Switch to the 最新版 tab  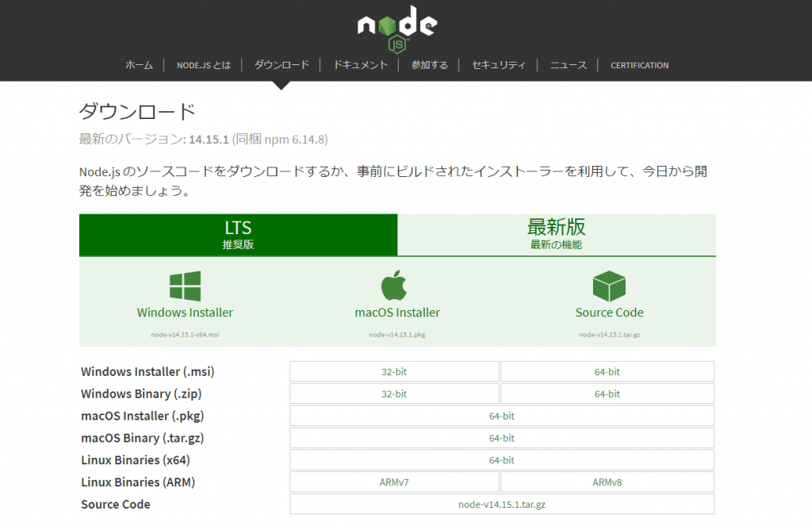point(557,235)
